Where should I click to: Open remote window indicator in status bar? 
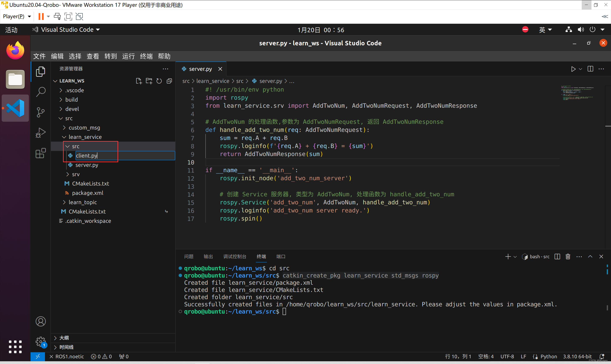pos(38,356)
